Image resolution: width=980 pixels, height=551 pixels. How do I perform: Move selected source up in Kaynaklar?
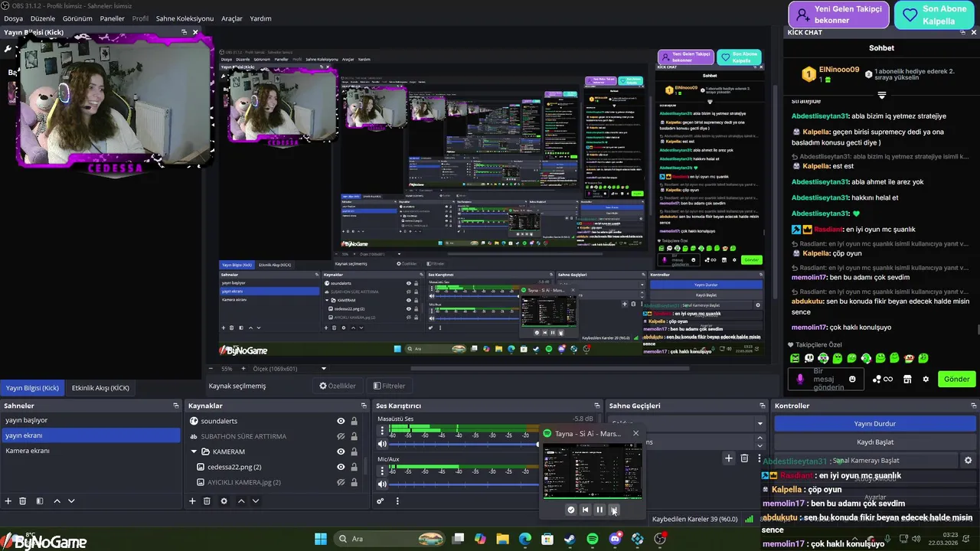[x=241, y=501]
